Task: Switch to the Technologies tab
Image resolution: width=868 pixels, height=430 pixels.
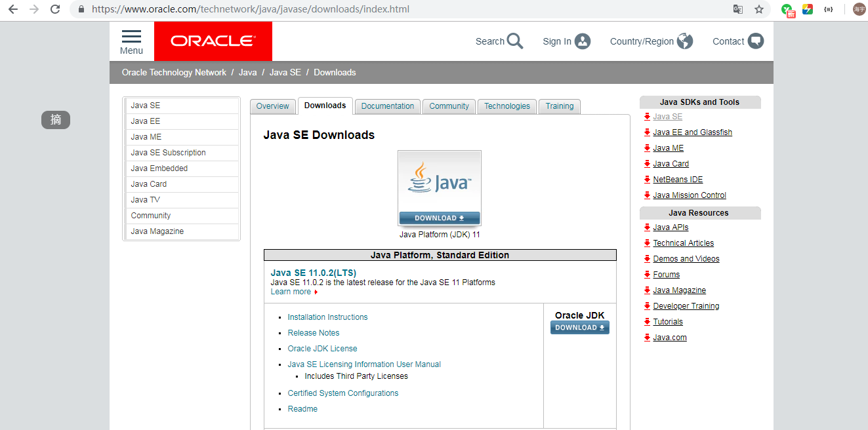Action: click(x=507, y=106)
